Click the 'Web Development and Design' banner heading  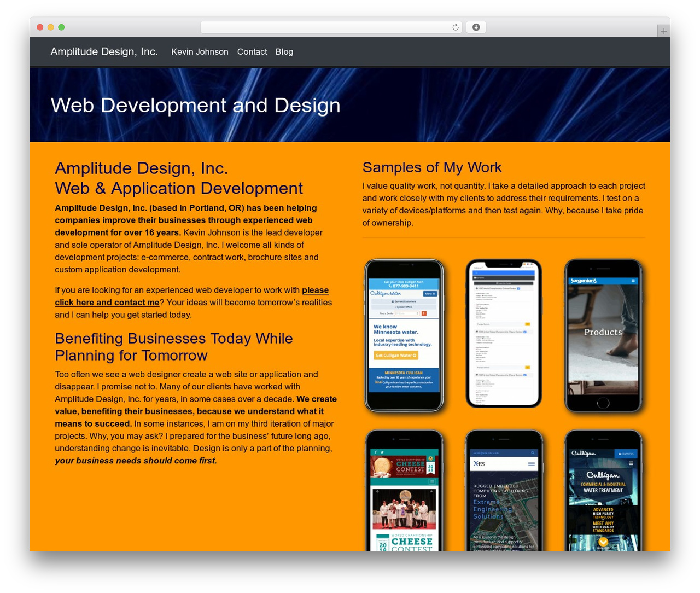pos(195,106)
